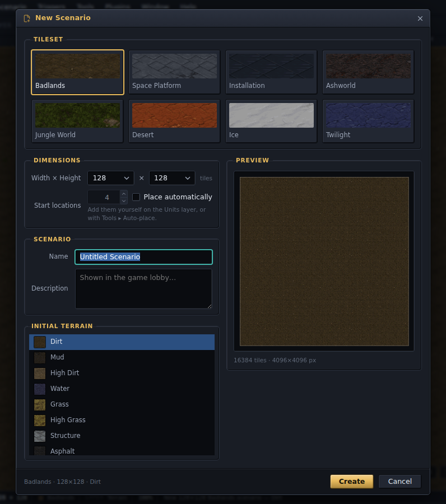Screen dimensions: 446x504
Task: Click the Description text area
Action: coord(143,288)
